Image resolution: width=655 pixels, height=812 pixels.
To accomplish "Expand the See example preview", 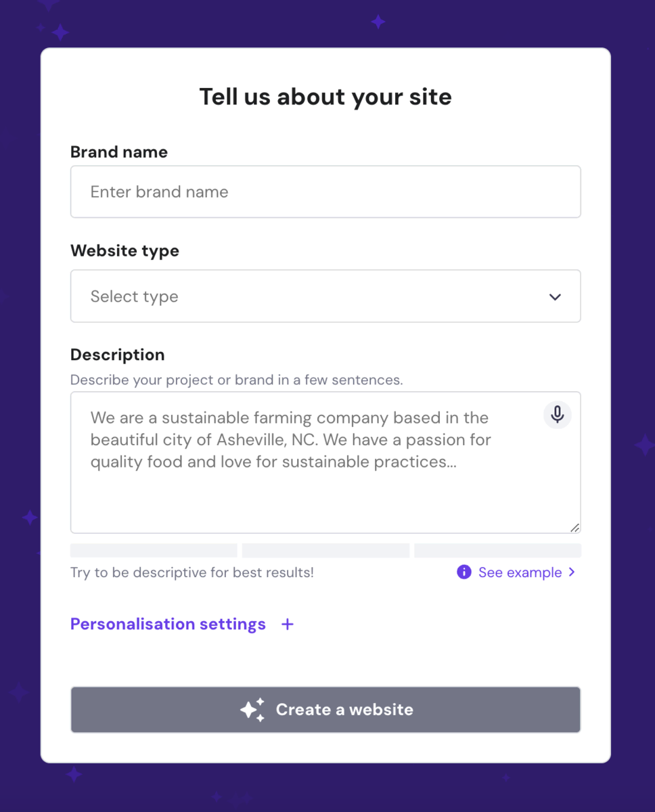I will point(520,572).
